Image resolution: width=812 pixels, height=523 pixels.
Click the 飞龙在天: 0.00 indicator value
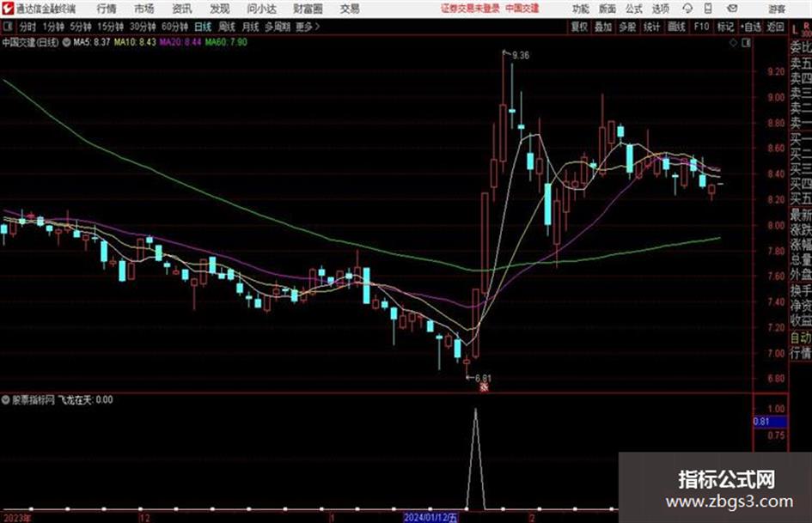click(85, 399)
